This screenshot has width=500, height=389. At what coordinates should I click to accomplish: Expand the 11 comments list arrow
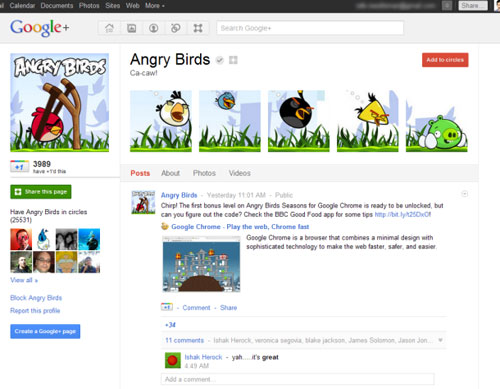440,340
